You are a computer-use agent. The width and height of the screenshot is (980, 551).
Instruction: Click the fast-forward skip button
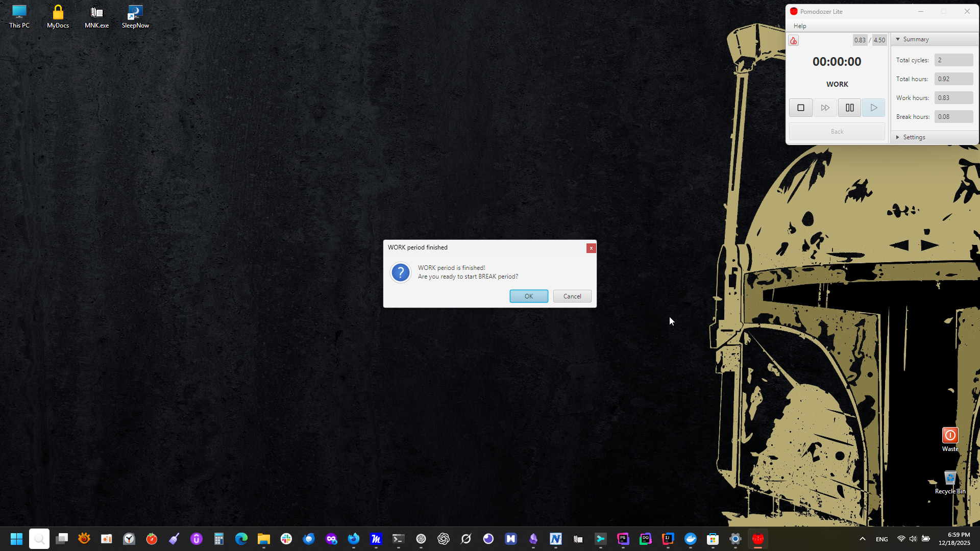point(825,108)
